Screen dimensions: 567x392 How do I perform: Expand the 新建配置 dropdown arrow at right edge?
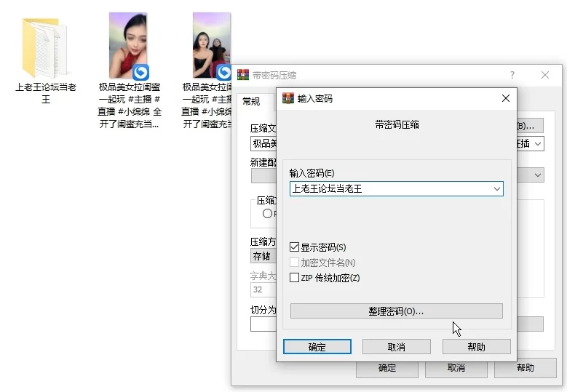point(538,175)
